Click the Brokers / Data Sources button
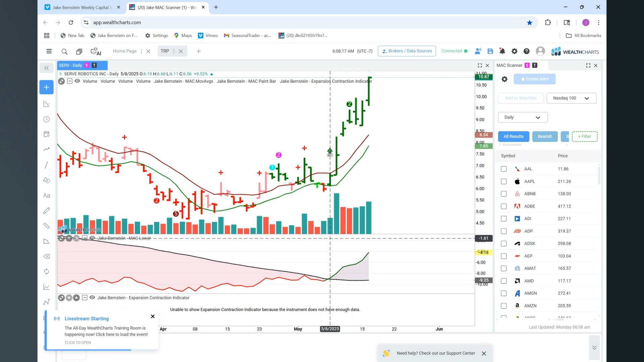The height and width of the screenshot is (362, 644). coord(407,51)
